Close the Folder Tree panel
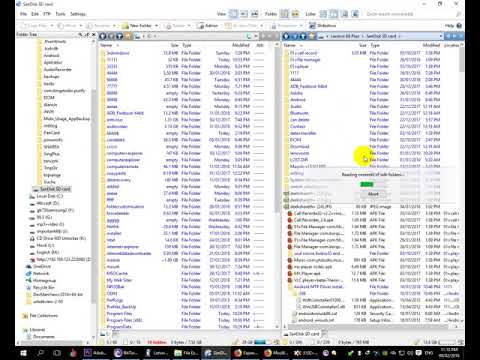 [94, 34]
